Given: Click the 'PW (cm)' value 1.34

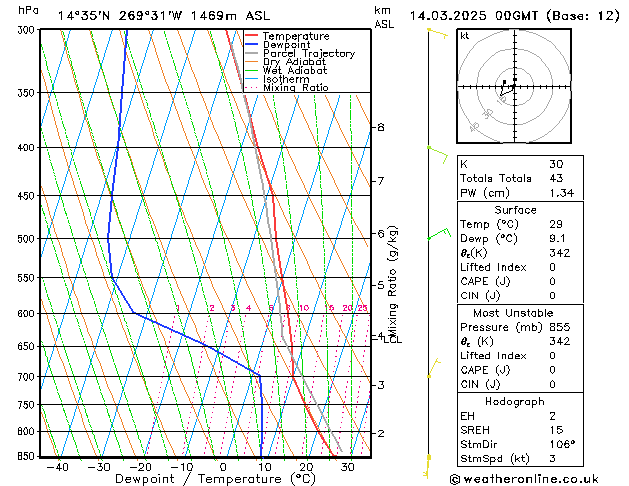Looking at the screenshot, I should pyautogui.click(x=562, y=193).
